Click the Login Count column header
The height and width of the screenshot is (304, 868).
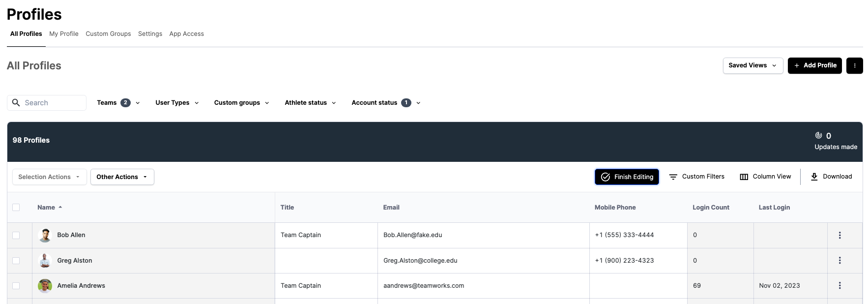pyautogui.click(x=711, y=207)
